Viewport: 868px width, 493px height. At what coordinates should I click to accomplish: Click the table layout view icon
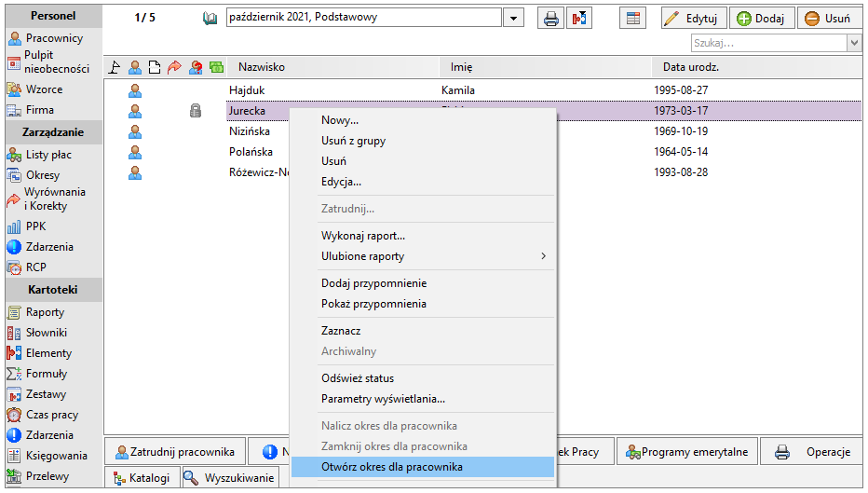633,19
